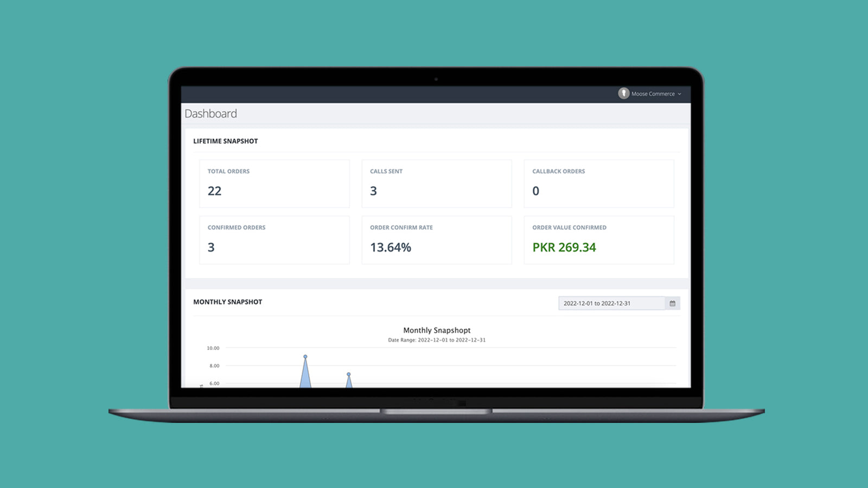Select the Callback Orders card
Viewport: 868px width, 488px height.
(x=599, y=184)
